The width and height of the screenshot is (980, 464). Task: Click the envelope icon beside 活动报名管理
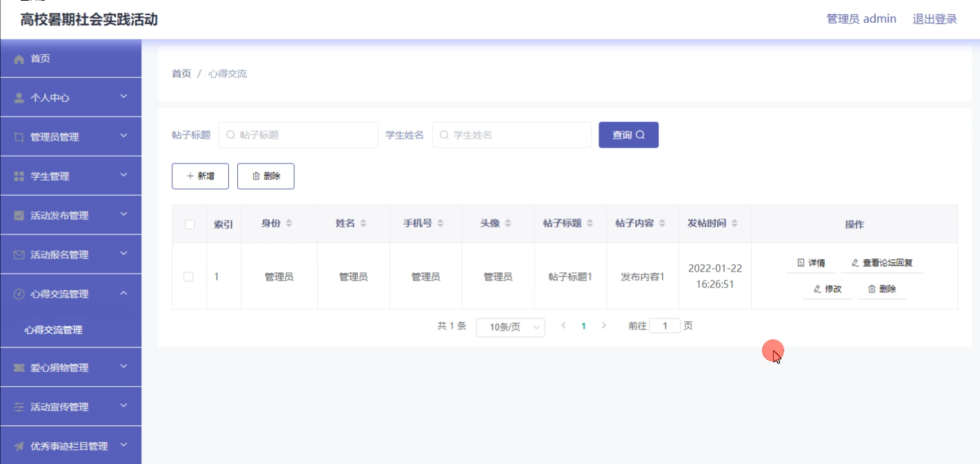point(19,255)
